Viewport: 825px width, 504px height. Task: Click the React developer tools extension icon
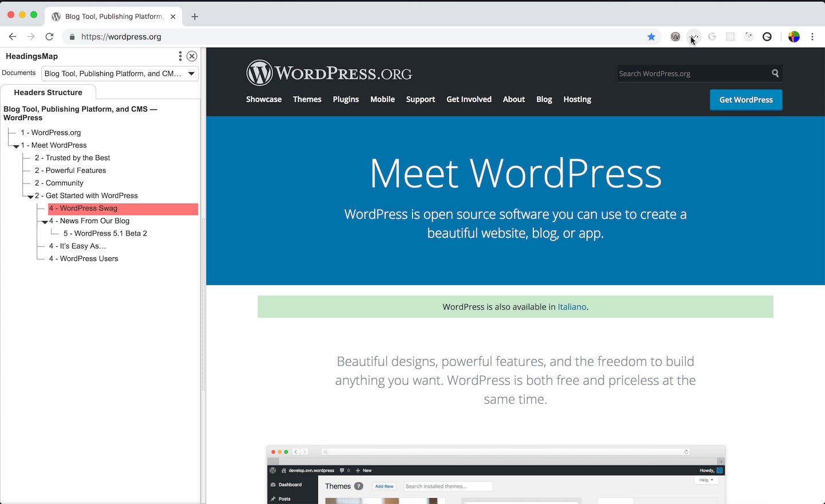coord(730,37)
